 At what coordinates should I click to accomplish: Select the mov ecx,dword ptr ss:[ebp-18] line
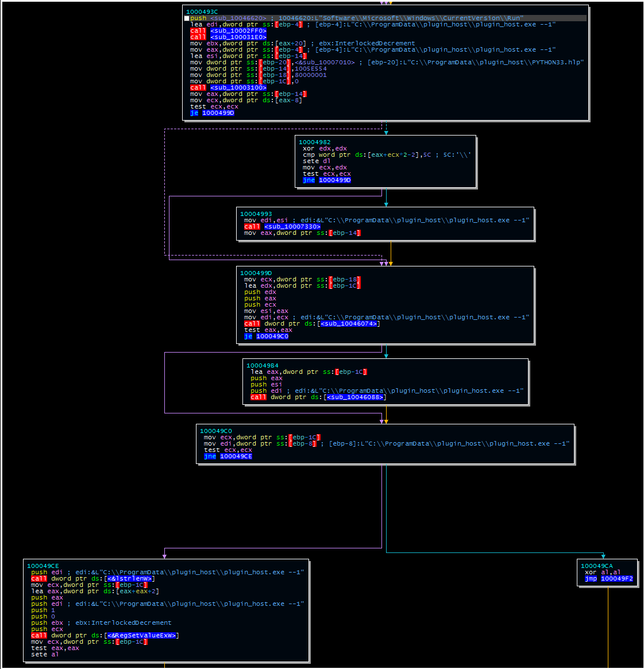click(302, 280)
